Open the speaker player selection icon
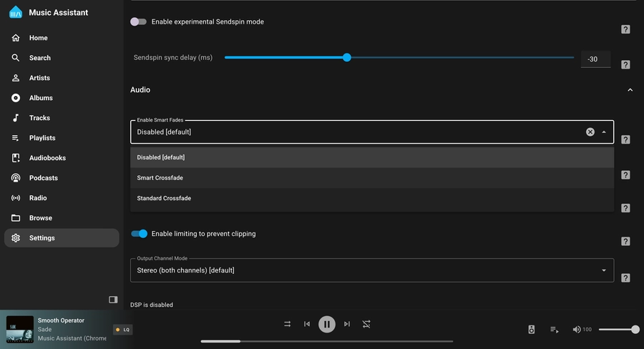The height and width of the screenshot is (349, 644). coord(532,330)
